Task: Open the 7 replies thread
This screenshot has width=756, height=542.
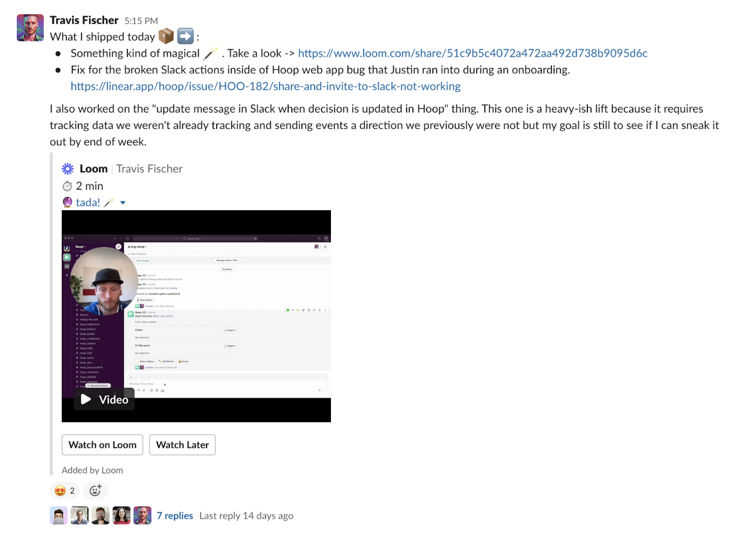Action: (x=174, y=516)
